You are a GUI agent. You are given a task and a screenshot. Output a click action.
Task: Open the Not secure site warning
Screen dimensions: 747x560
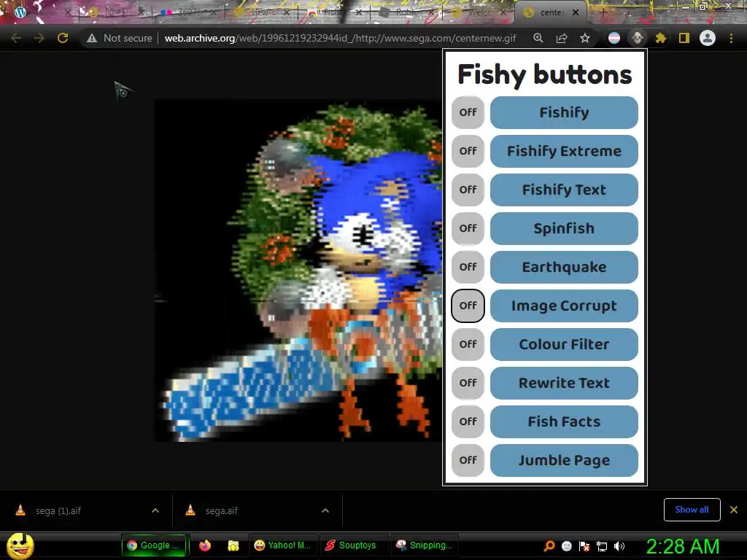click(x=120, y=38)
